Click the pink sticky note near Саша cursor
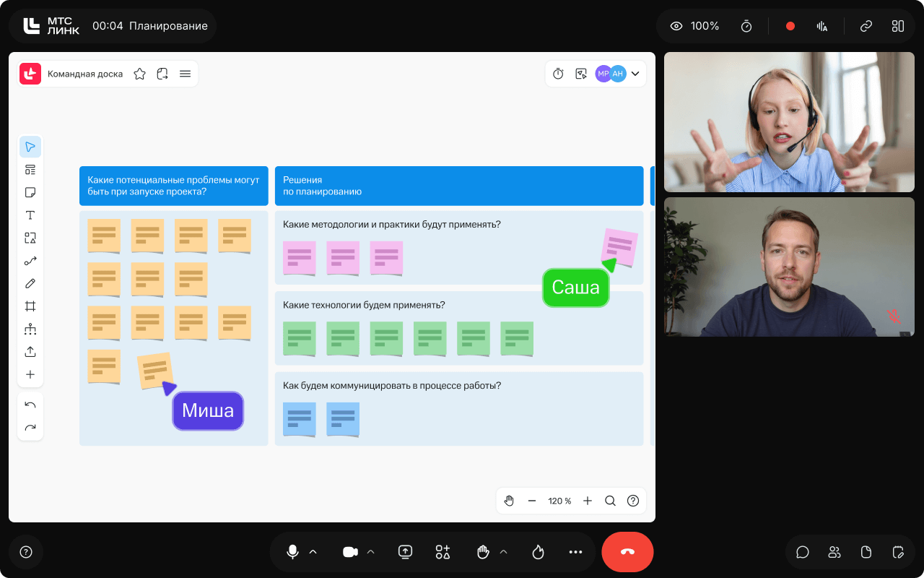The height and width of the screenshot is (578, 924). click(620, 246)
